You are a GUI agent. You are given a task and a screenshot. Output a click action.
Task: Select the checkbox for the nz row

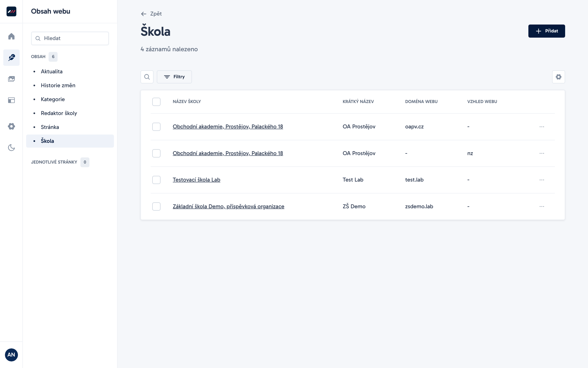coord(156,153)
